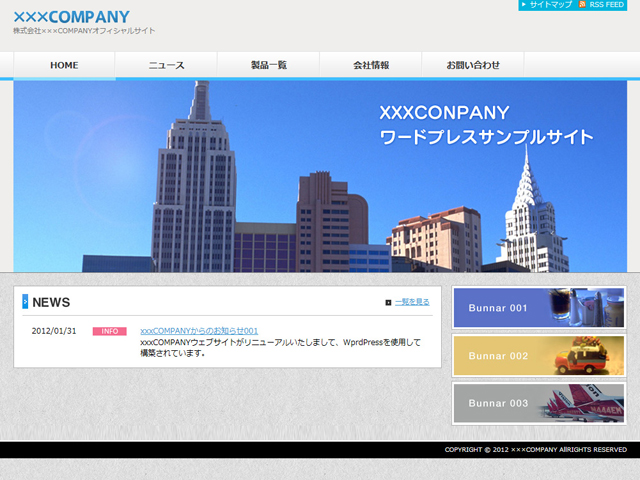
Task: Open the yellow Bunnar 002 banner
Action: click(539, 356)
